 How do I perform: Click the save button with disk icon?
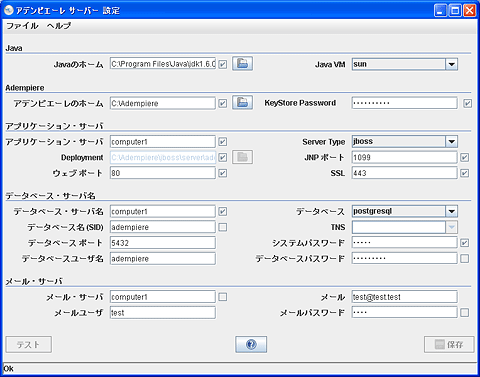click(449, 344)
